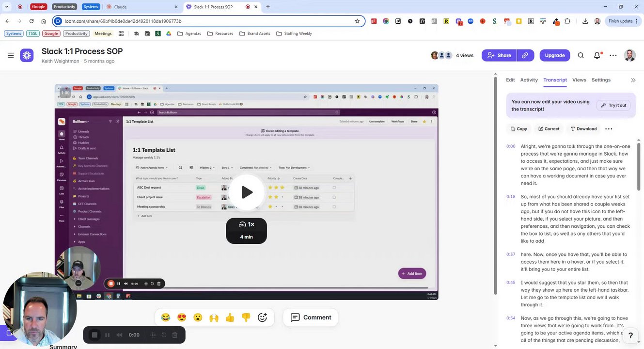Collapse the side panel with double chevron

(x=633, y=80)
